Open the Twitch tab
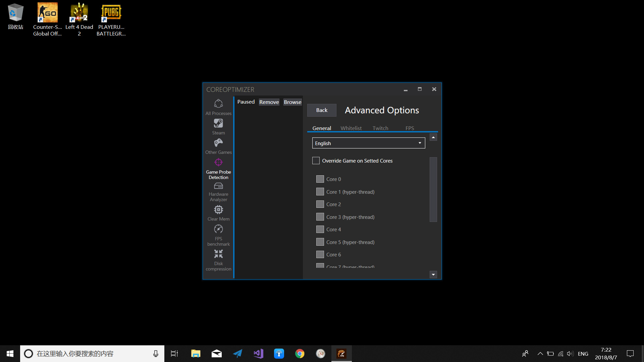Screen dimensions: 644x362 coord(380,128)
